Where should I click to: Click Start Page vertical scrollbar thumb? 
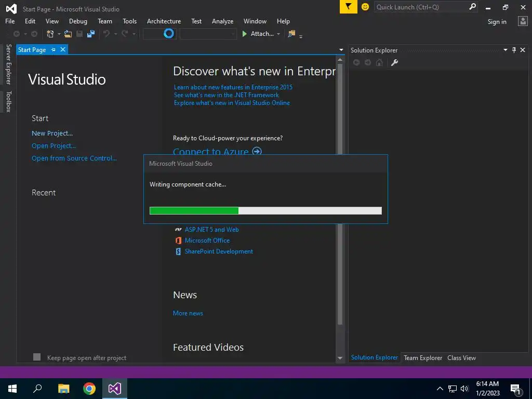340,194
